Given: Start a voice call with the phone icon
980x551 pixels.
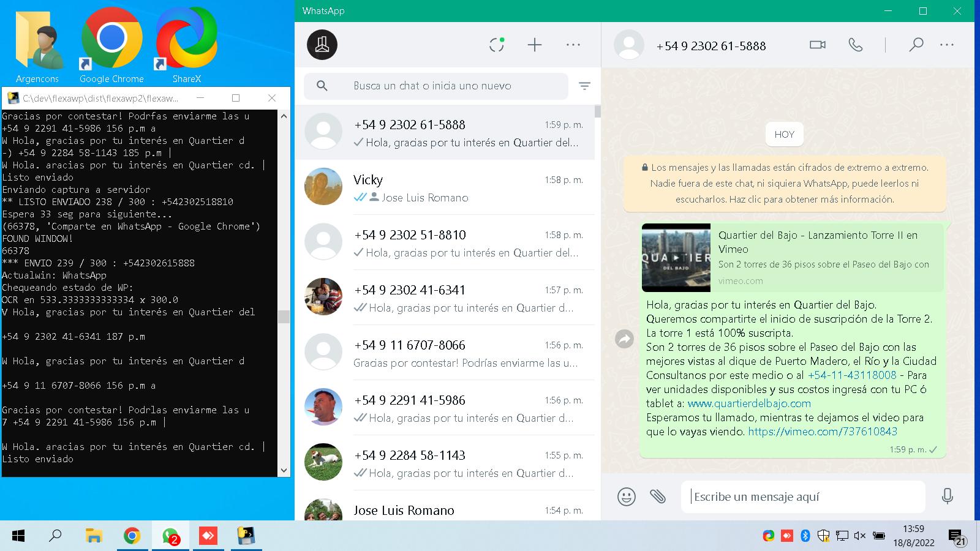Looking at the screenshot, I should [856, 45].
